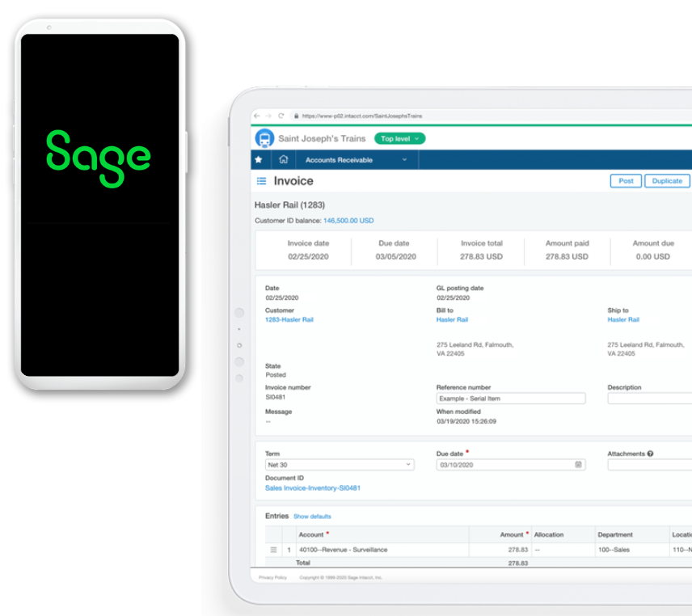Click the Post button

coord(625,180)
